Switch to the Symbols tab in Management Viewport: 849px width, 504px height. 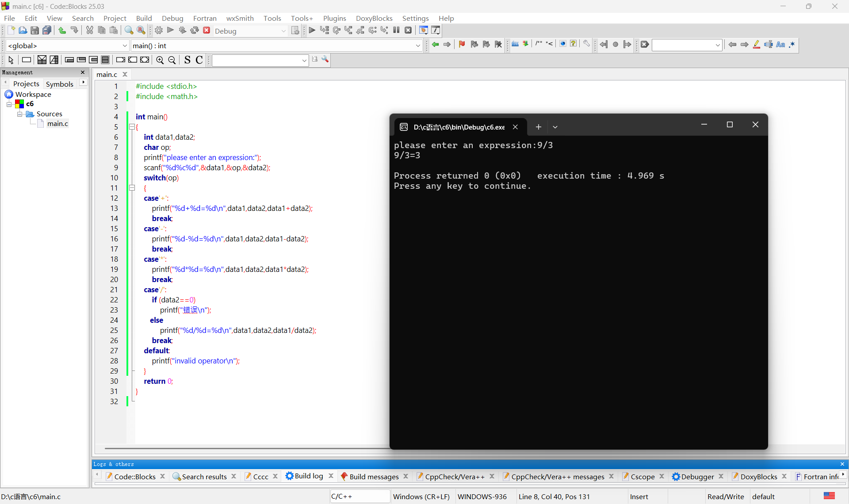click(59, 84)
